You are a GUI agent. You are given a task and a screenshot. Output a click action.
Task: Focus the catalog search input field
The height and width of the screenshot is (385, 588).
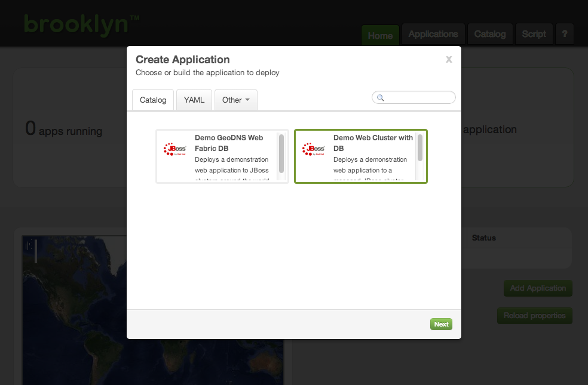(418, 98)
